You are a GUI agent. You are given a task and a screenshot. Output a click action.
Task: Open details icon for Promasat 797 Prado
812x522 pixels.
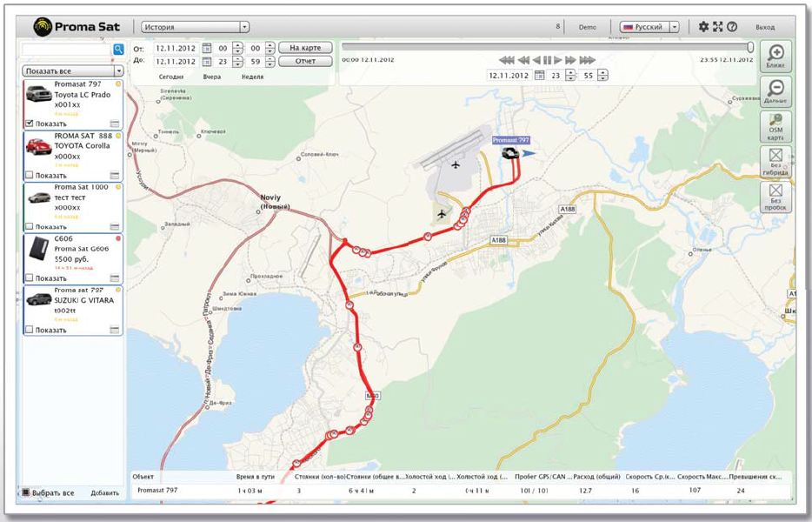point(115,124)
